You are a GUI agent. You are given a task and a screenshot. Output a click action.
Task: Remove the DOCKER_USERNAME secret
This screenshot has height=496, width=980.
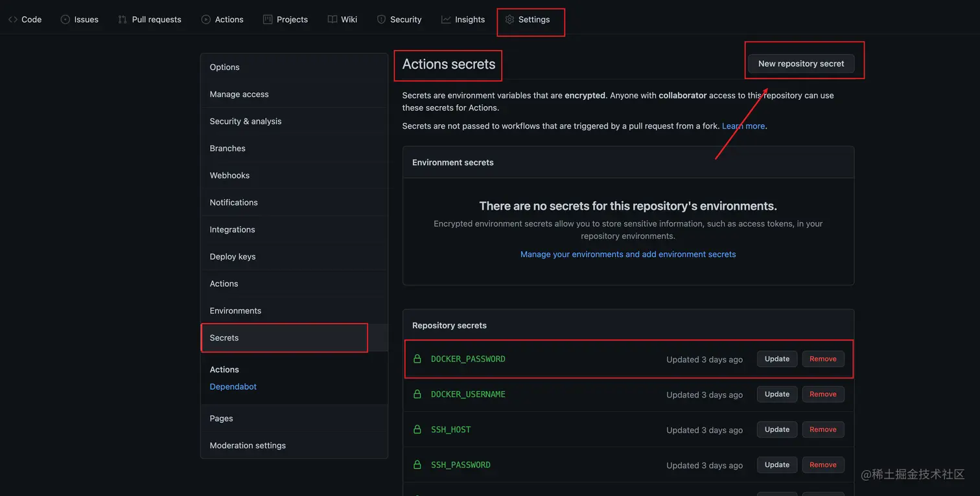point(823,394)
